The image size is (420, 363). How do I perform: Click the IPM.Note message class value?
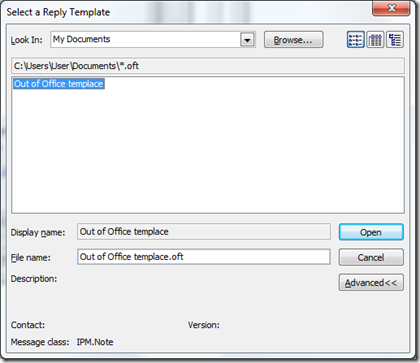click(95, 342)
